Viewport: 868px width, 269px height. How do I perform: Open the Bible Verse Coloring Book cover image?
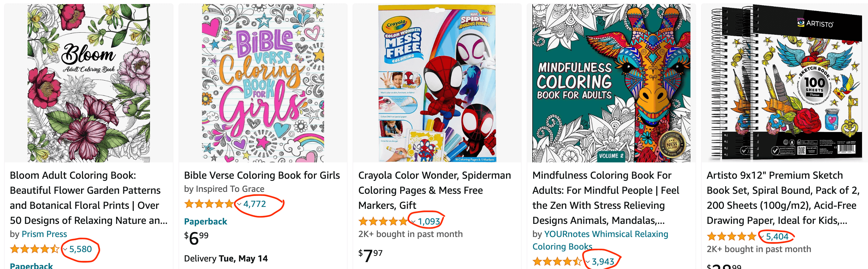click(263, 83)
